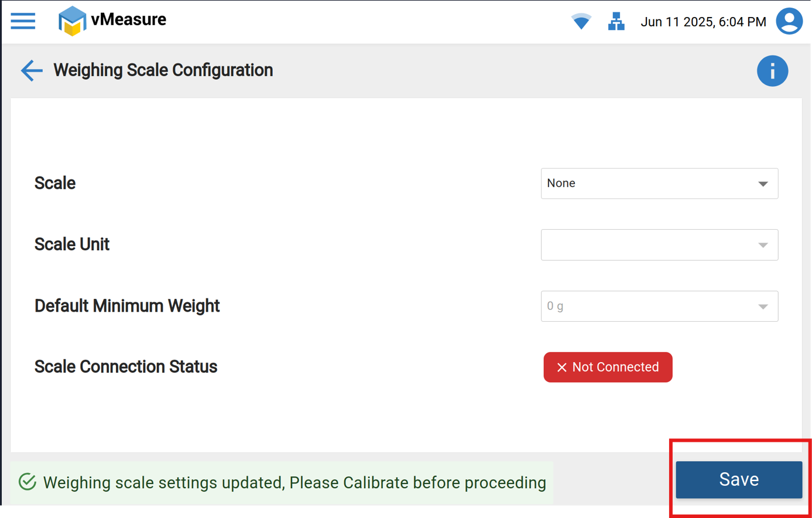The width and height of the screenshot is (812, 518).
Task: Go back using the left arrow
Action: (x=32, y=70)
